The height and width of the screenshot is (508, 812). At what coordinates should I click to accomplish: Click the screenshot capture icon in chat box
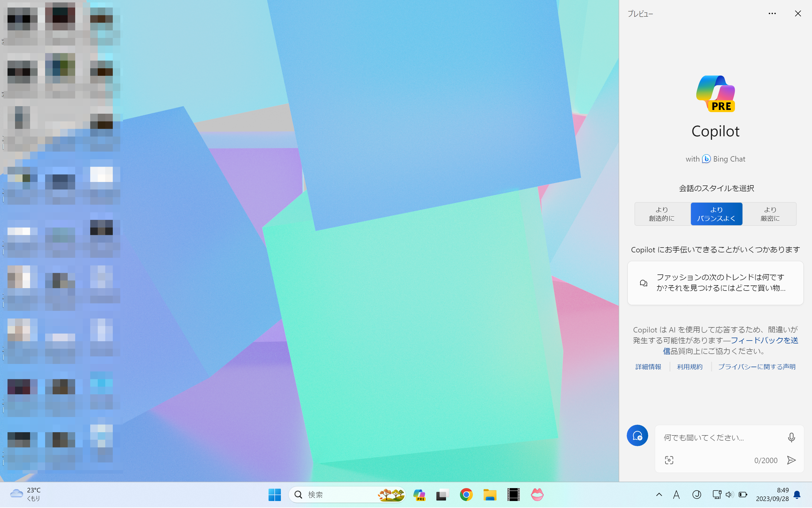(x=669, y=460)
